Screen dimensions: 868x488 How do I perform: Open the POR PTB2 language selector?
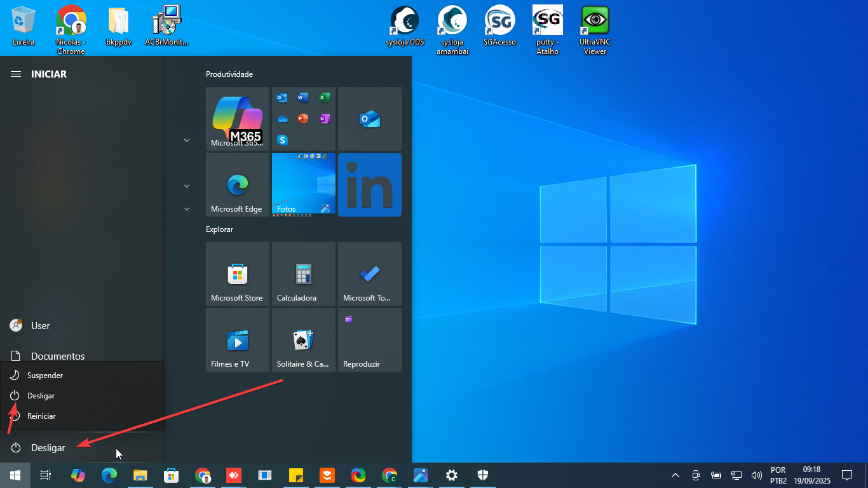778,475
